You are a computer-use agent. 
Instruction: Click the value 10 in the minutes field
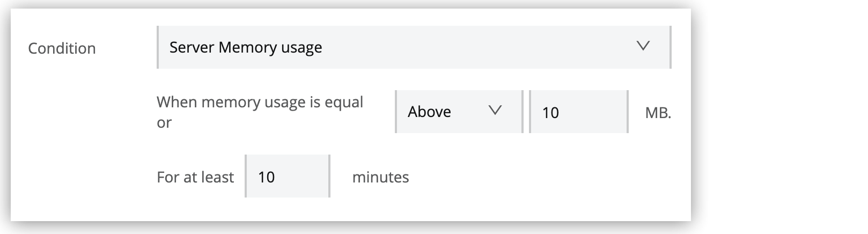[x=267, y=177]
